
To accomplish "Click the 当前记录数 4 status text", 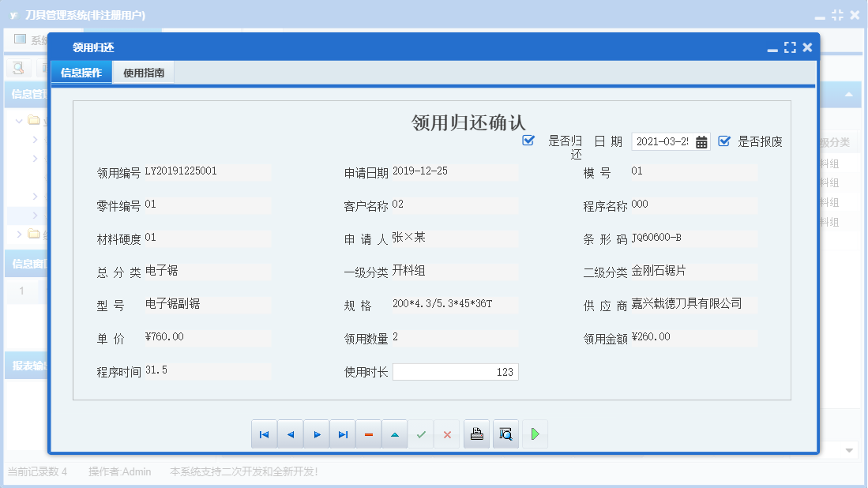I will [x=37, y=472].
